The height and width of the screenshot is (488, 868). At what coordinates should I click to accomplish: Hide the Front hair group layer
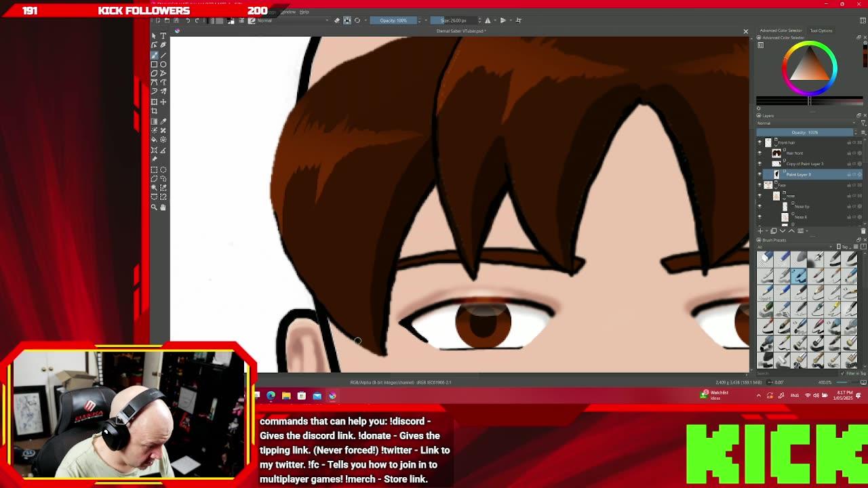759,142
